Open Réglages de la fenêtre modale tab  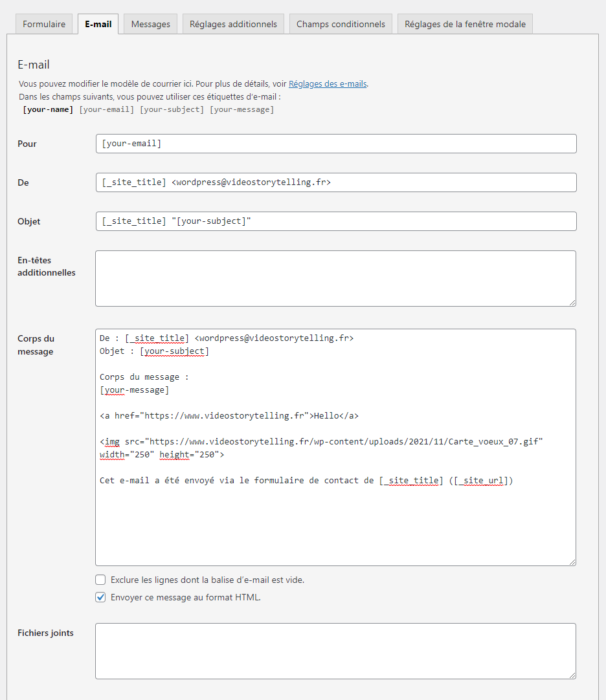465,24
